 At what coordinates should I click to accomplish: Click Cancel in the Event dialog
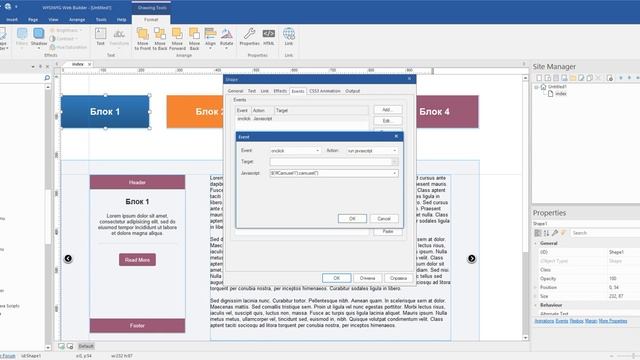point(384,219)
